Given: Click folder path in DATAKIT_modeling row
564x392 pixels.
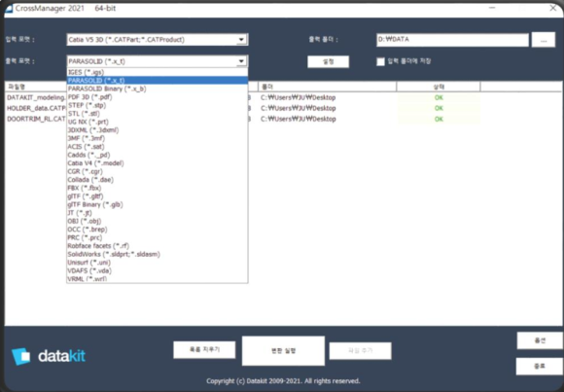Looking at the screenshot, I should pos(299,97).
